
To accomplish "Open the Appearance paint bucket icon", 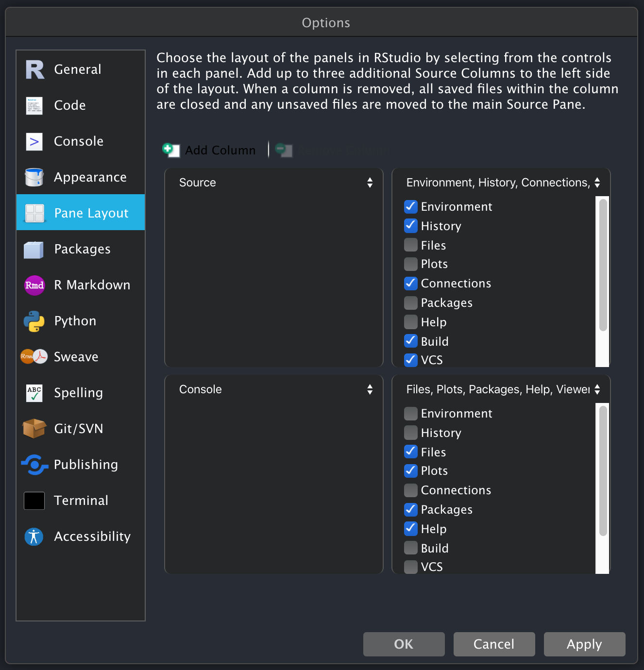I will click(34, 177).
